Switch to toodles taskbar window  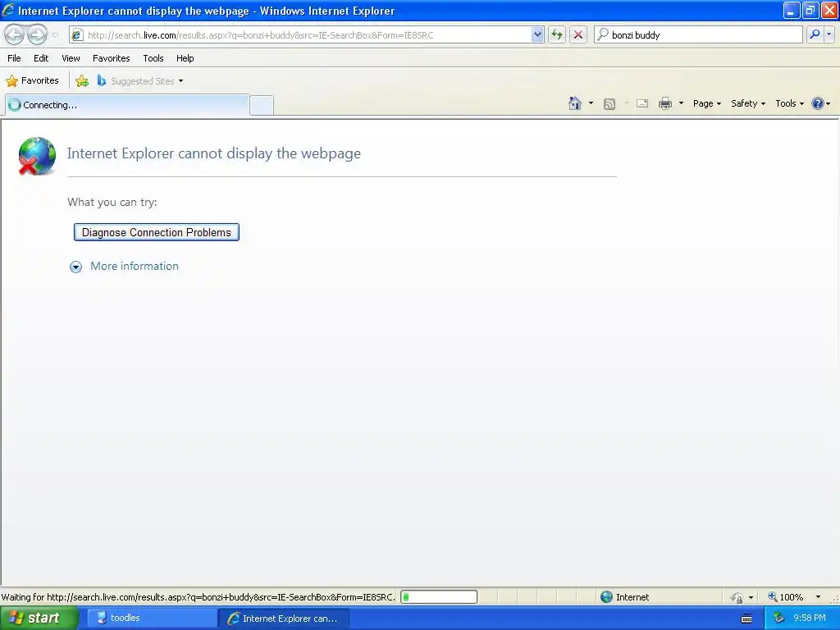click(x=151, y=619)
